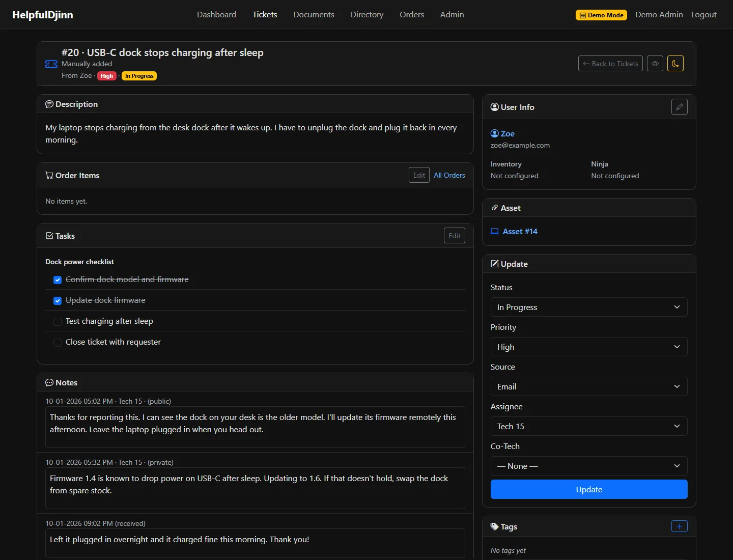This screenshot has height=560, width=733.
Task: Click the blue Update button
Action: click(x=589, y=489)
